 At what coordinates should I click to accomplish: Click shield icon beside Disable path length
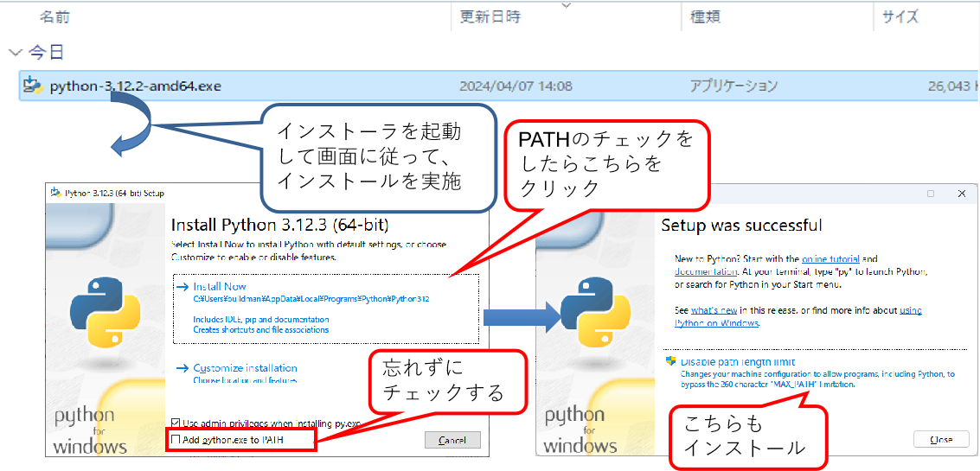tap(671, 362)
